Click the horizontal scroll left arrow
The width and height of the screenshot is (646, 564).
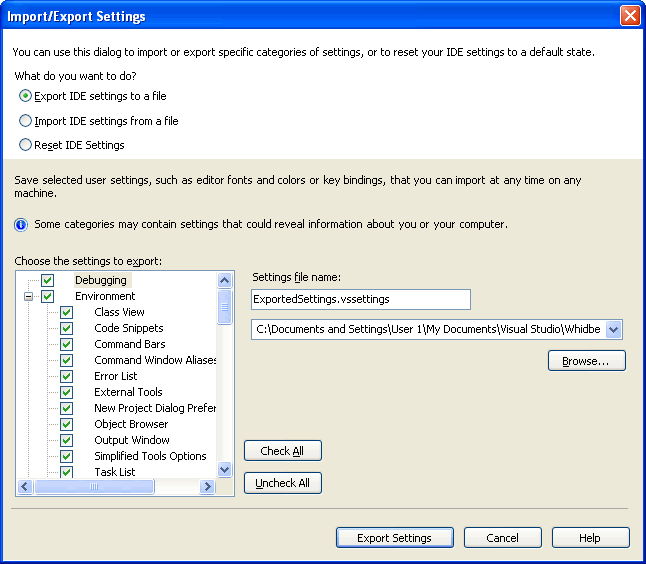(25, 487)
